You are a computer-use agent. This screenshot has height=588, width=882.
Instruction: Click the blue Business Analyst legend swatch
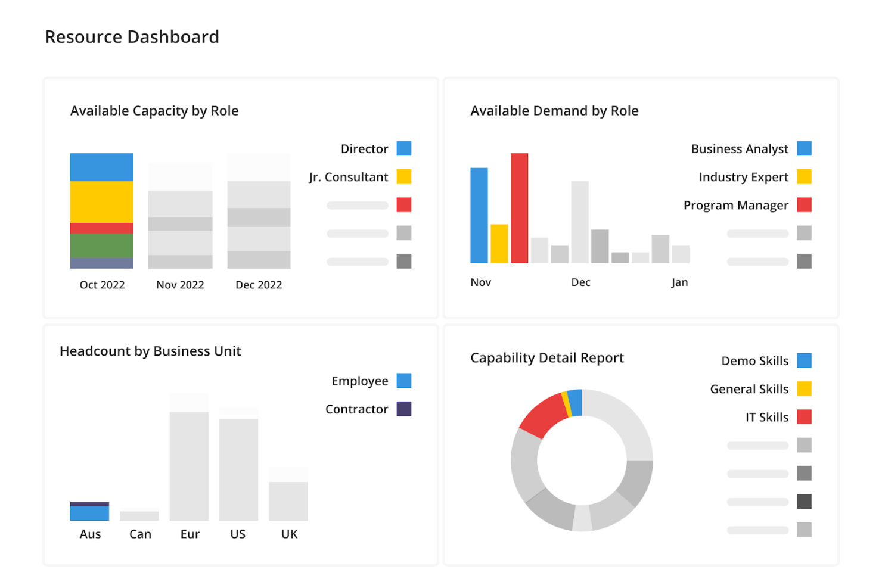click(804, 148)
